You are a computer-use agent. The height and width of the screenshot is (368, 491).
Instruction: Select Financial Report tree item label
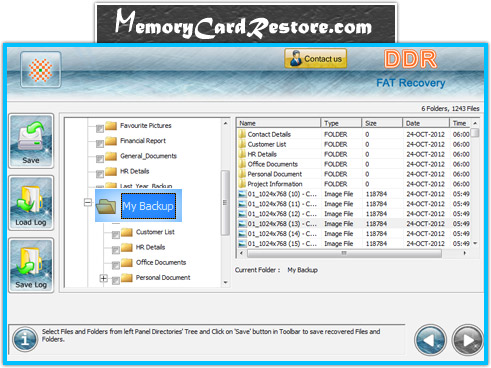[143, 141]
